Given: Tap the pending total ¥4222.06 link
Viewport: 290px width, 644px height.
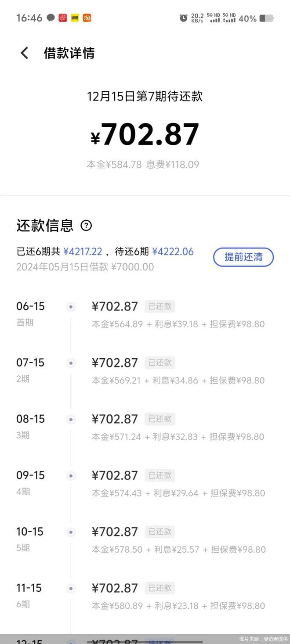Looking at the screenshot, I should 173,252.
